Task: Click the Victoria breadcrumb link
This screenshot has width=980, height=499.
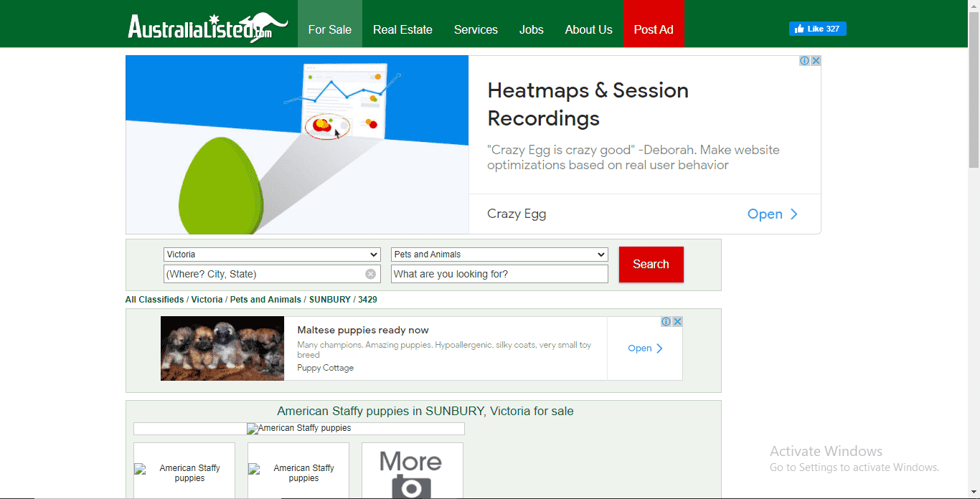Action: [x=207, y=300]
